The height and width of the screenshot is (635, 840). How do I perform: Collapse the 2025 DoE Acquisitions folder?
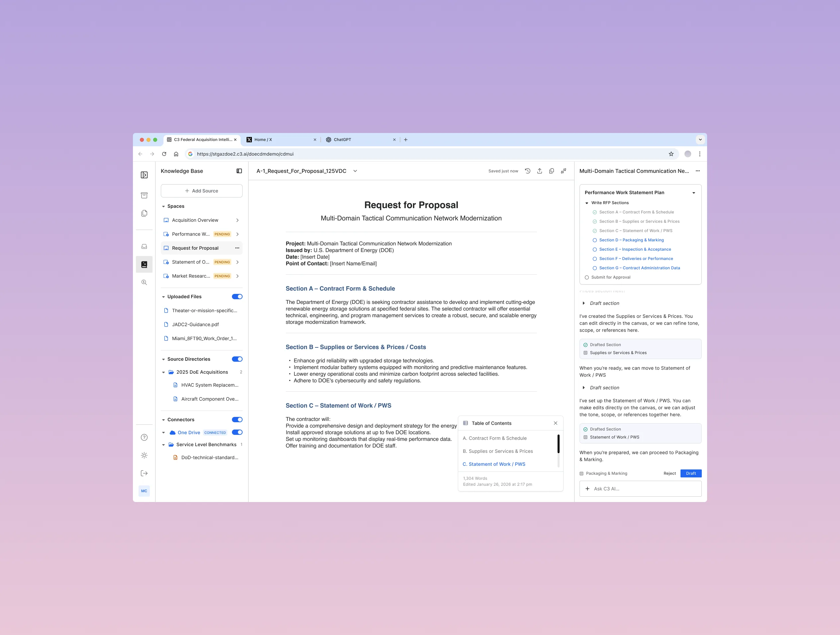[x=163, y=372]
